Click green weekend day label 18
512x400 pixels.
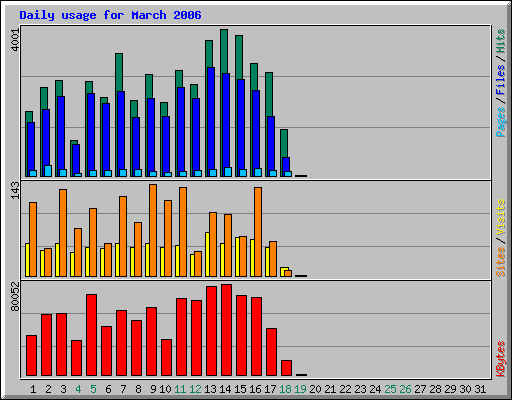tap(285, 389)
